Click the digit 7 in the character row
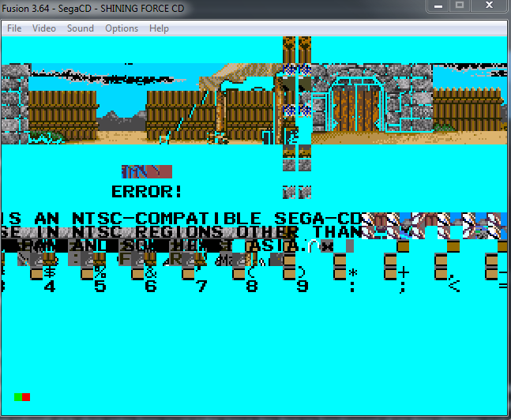The height and width of the screenshot is (420, 511). coord(201,287)
